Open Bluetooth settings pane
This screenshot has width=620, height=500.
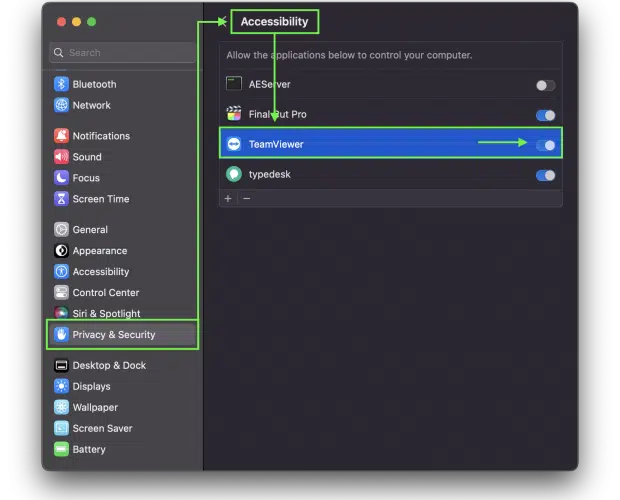123,84
